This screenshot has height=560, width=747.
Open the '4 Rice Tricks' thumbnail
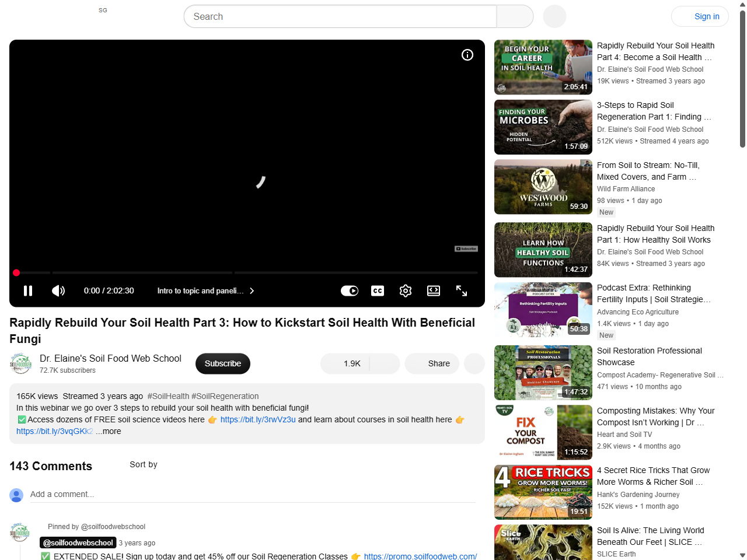tap(543, 492)
